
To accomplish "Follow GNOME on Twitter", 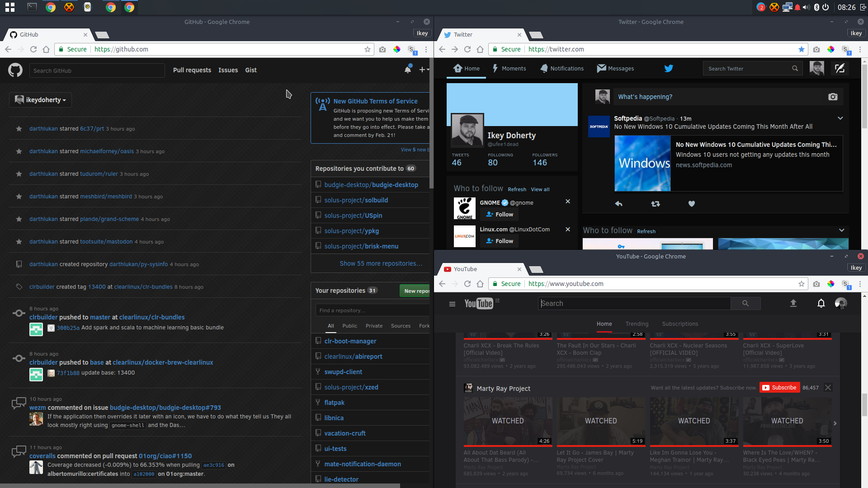I will point(499,215).
